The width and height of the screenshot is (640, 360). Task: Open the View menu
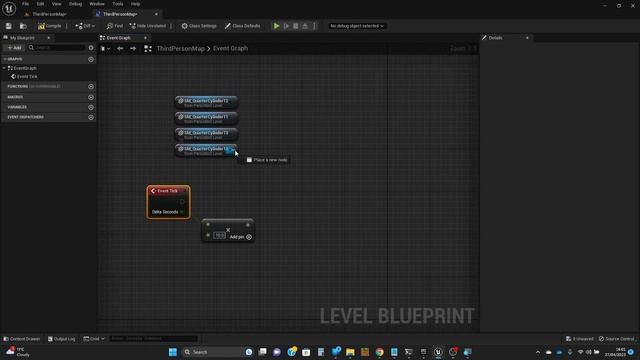pyautogui.click(x=56, y=4)
